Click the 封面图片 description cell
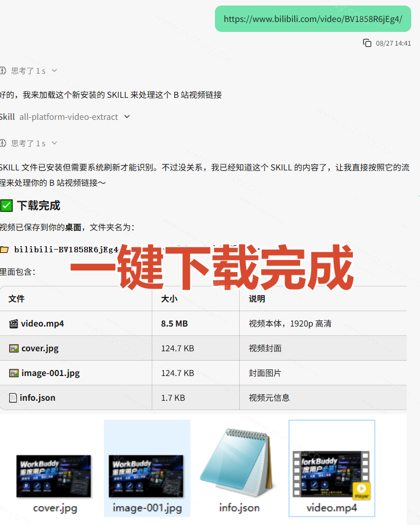The image size is (420, 525). [x=323, y=373]
